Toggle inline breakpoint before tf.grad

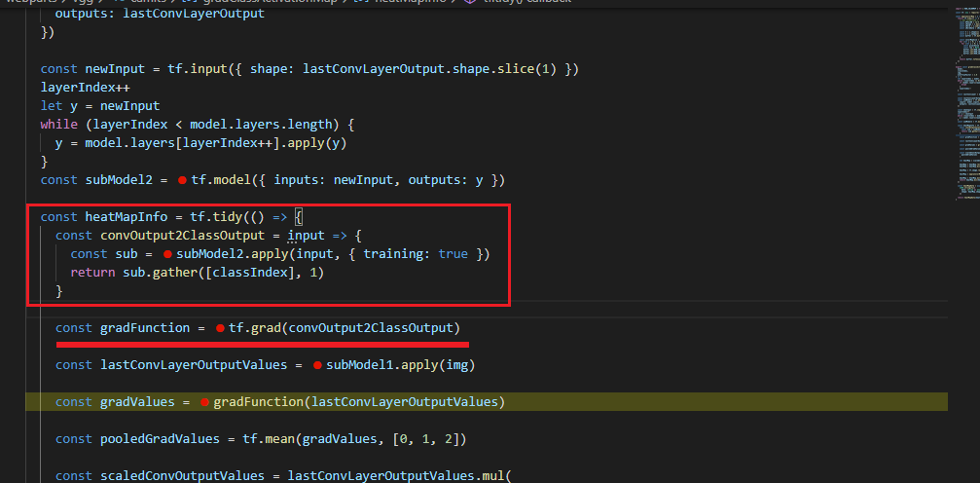pos(220,328)
